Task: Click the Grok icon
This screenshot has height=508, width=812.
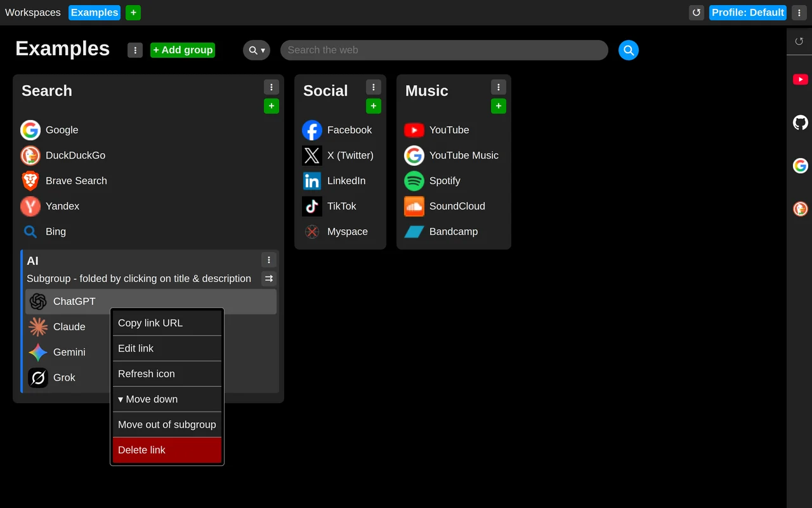Action: click(38, 378)
